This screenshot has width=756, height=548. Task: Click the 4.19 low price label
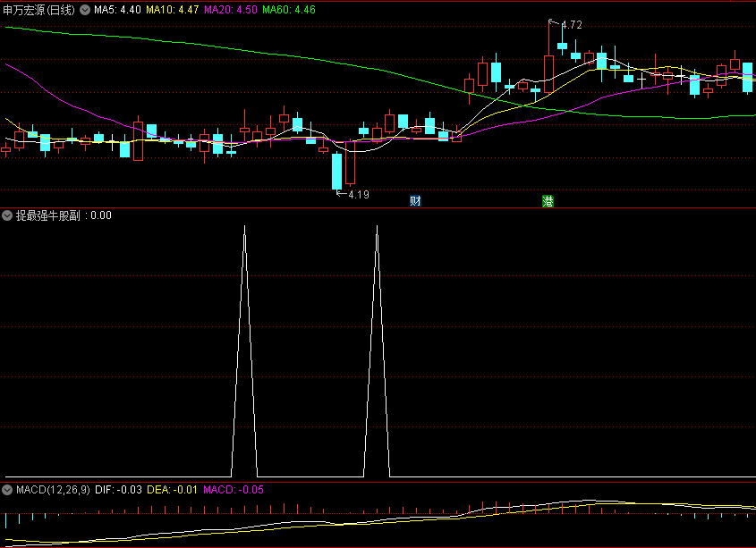point(358,195)
